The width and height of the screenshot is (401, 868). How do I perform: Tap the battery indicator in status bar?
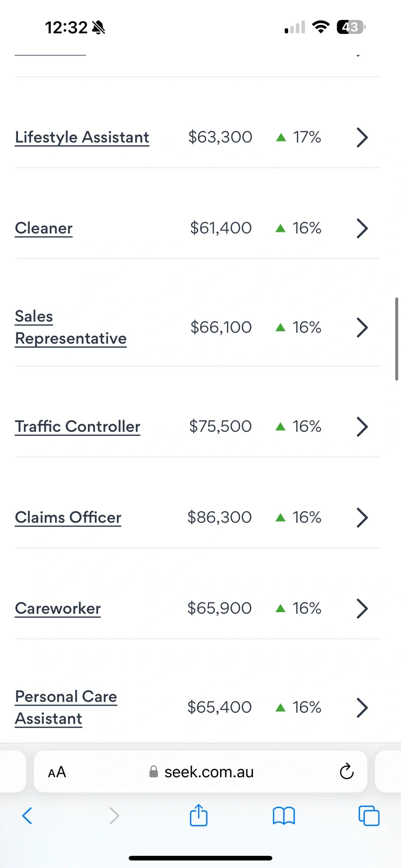click(x=351, y=27)
